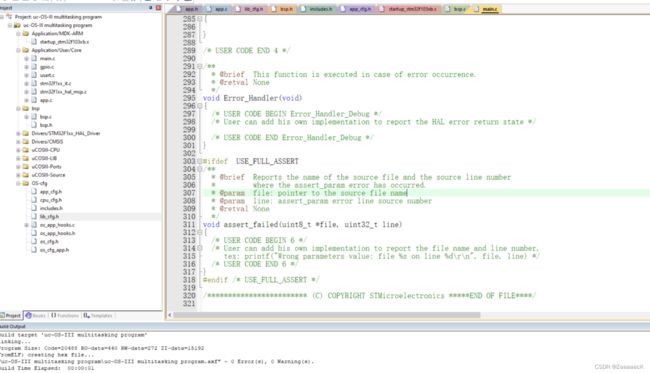
Task: Collapse the Project root node
Action: tap(2, 17)
